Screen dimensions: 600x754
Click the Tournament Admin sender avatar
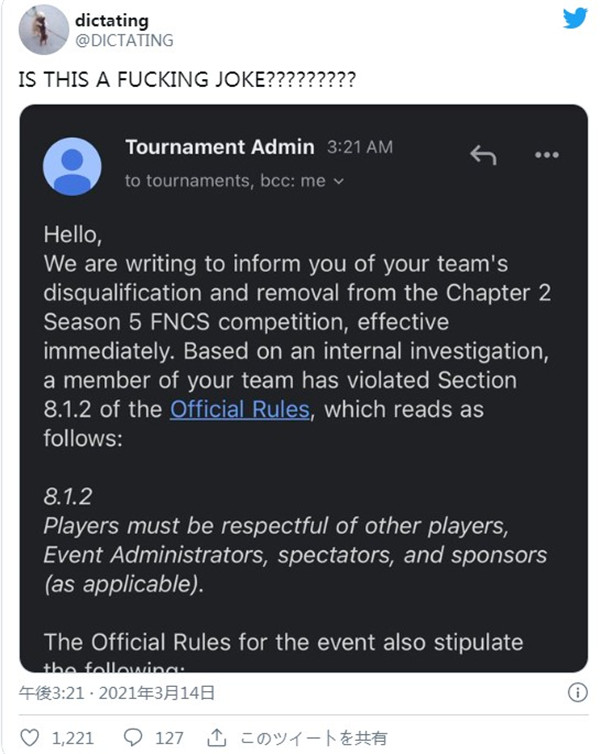72,166
